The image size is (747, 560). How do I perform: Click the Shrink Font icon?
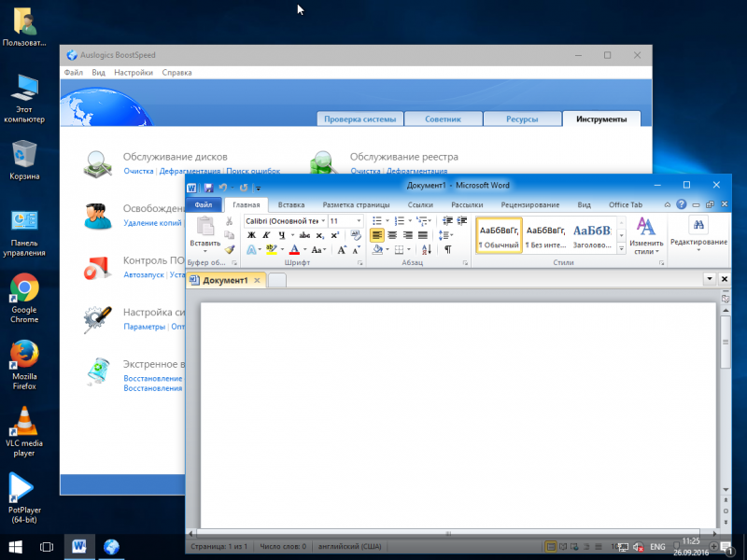(x=356, y=249)
